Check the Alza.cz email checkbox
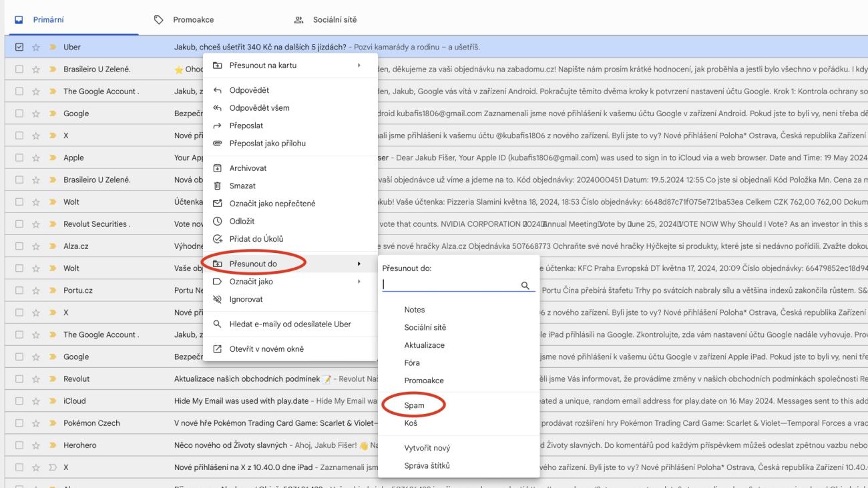Image resolution: width=868 pixels, height=488 pixels. pyautogui.click(x=19, y=246)
